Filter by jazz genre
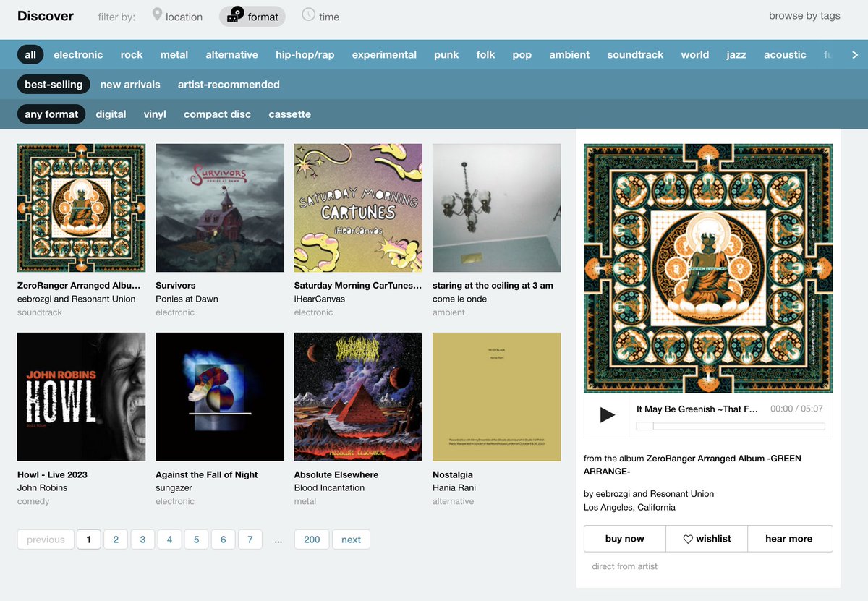The image size is (868, 601). [x=736, y=54]
